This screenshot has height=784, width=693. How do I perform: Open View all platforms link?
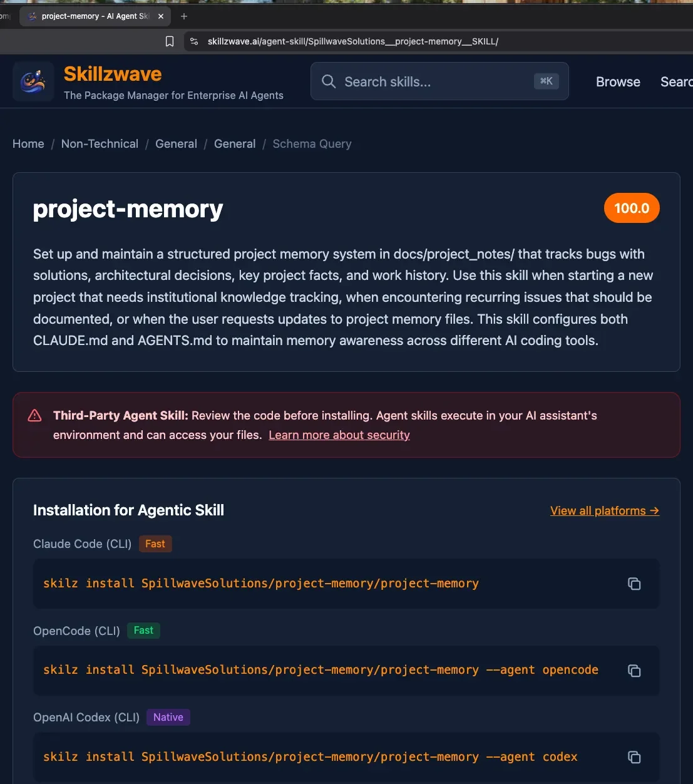[604, 511]
